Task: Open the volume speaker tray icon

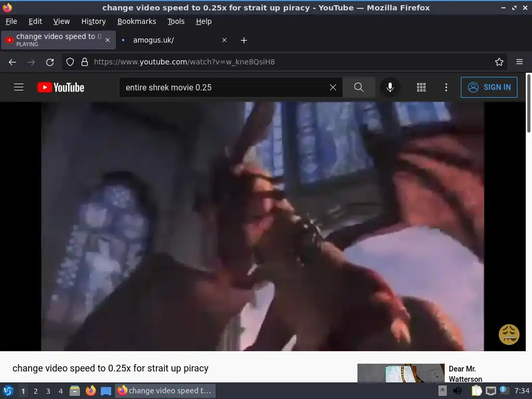Action: (457, 391)
